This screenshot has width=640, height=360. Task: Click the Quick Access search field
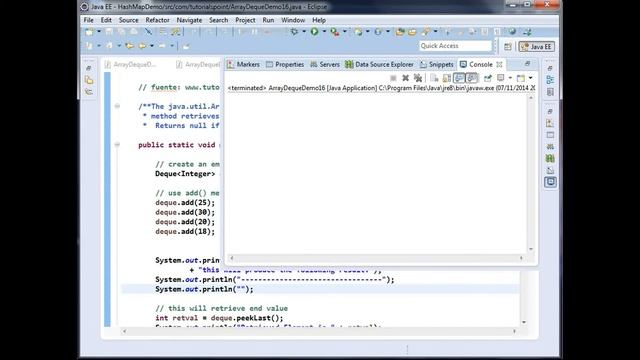click(x=456, y=46)
